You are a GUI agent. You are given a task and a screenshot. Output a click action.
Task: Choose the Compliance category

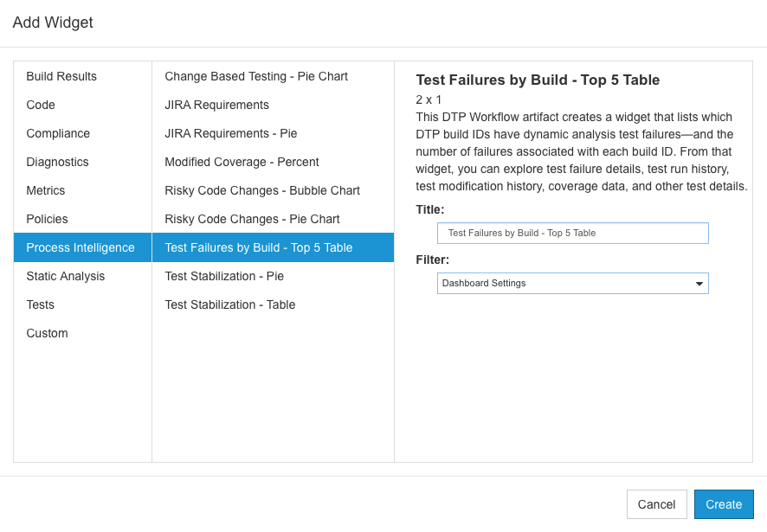(x=82, y=133)
